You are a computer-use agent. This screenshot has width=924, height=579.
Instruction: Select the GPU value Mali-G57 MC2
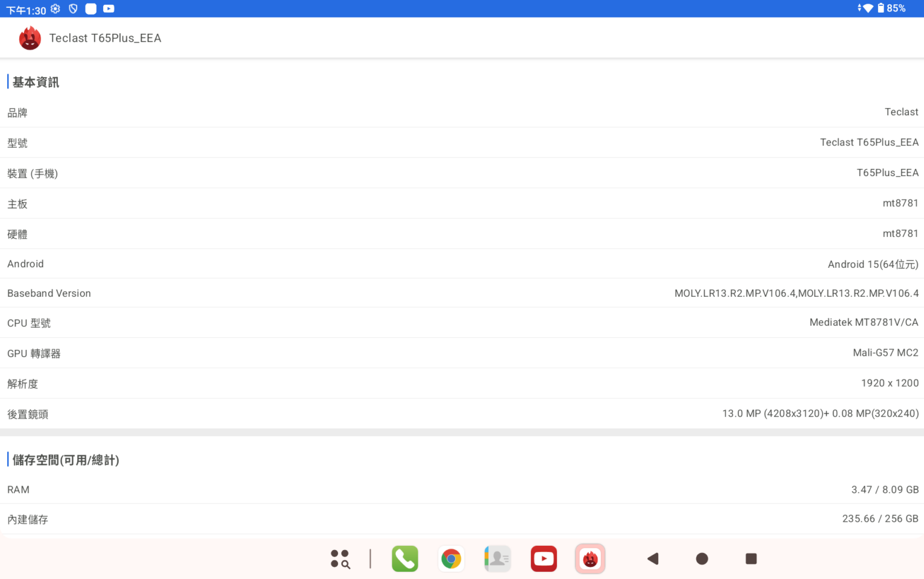pyautogui.click(x=885, y=353)
